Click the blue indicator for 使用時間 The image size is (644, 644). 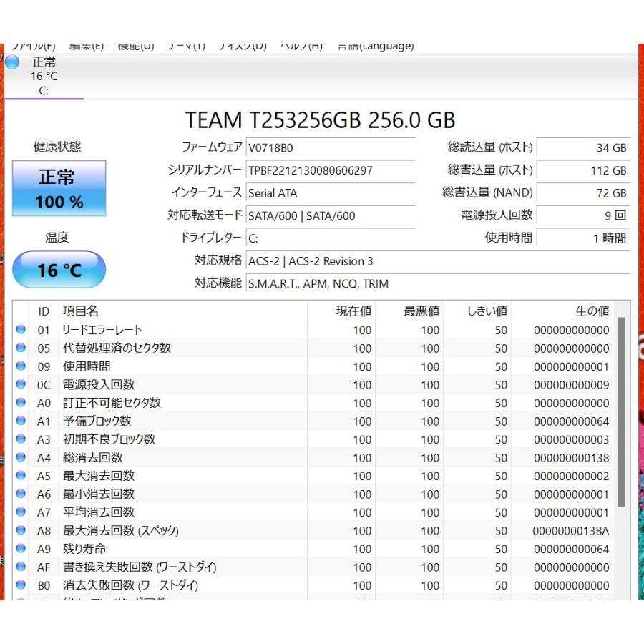(22, 366)
